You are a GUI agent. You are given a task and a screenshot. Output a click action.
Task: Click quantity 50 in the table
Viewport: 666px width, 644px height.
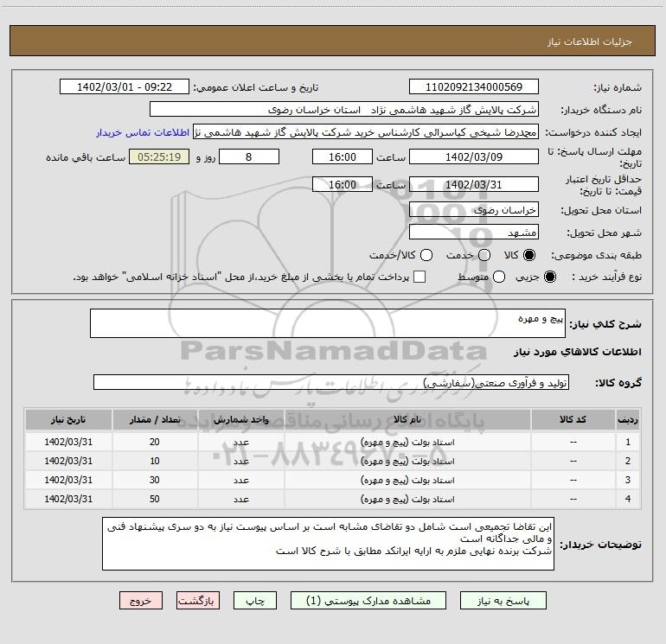[155, 500]
